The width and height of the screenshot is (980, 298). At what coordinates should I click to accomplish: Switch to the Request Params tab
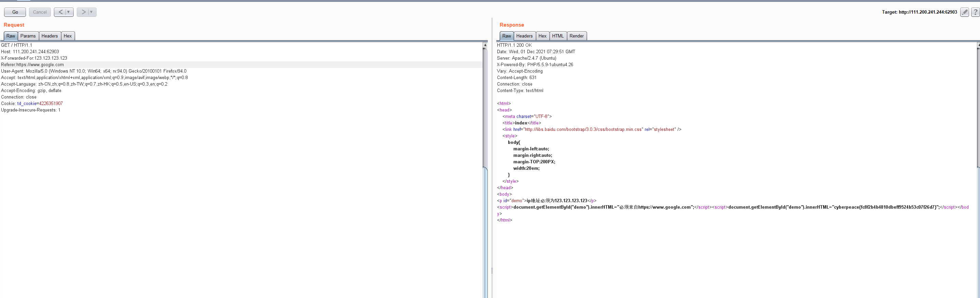coord(28,36)
